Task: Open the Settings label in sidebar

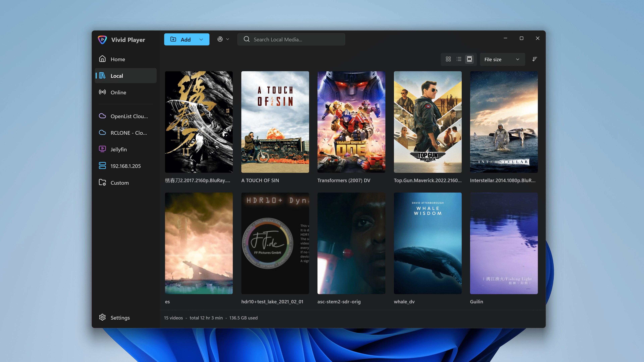Action: click(x=120, y=318)
